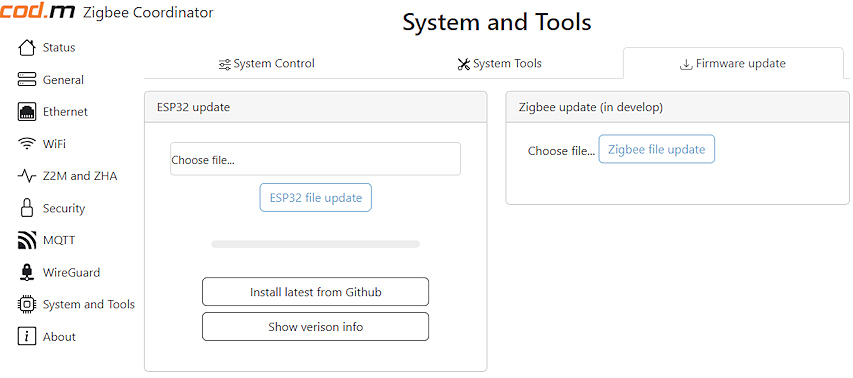This screenshot has width=853, height=378.
Task: Click the sliders icon on System Control tab
Action: (225, 65)
